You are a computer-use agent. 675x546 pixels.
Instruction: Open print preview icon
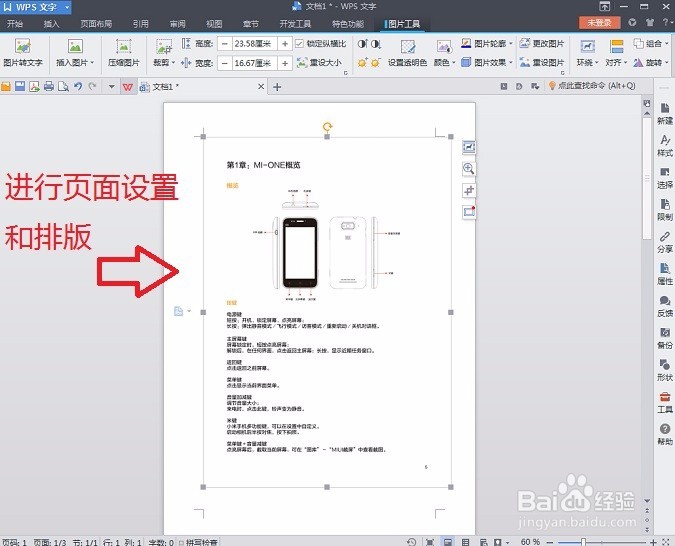click(63, 87)
